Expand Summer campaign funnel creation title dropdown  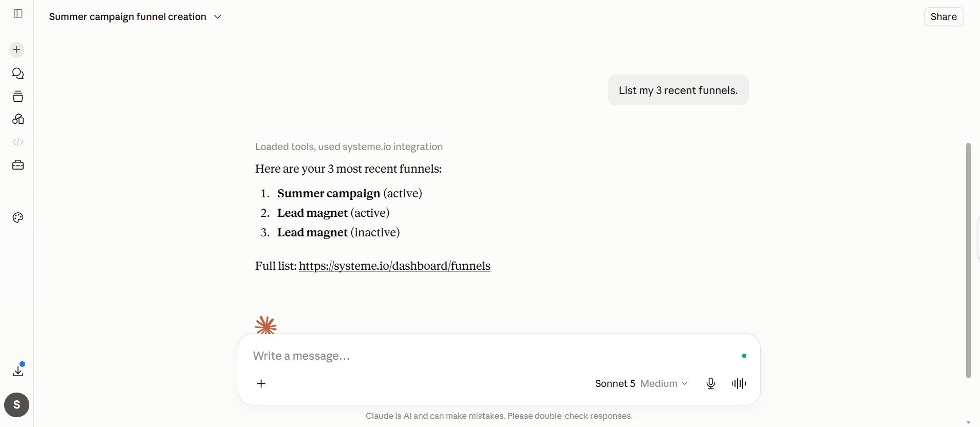coord(135,16)
